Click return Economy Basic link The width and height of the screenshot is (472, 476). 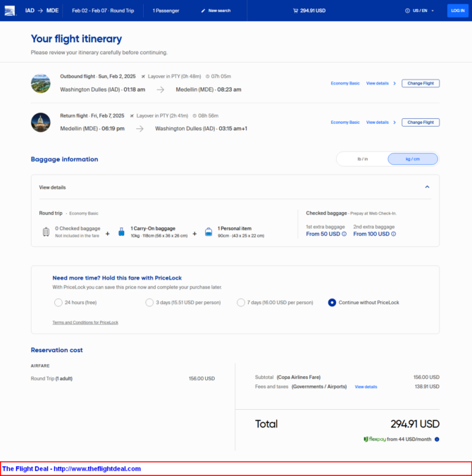point(345,123)
